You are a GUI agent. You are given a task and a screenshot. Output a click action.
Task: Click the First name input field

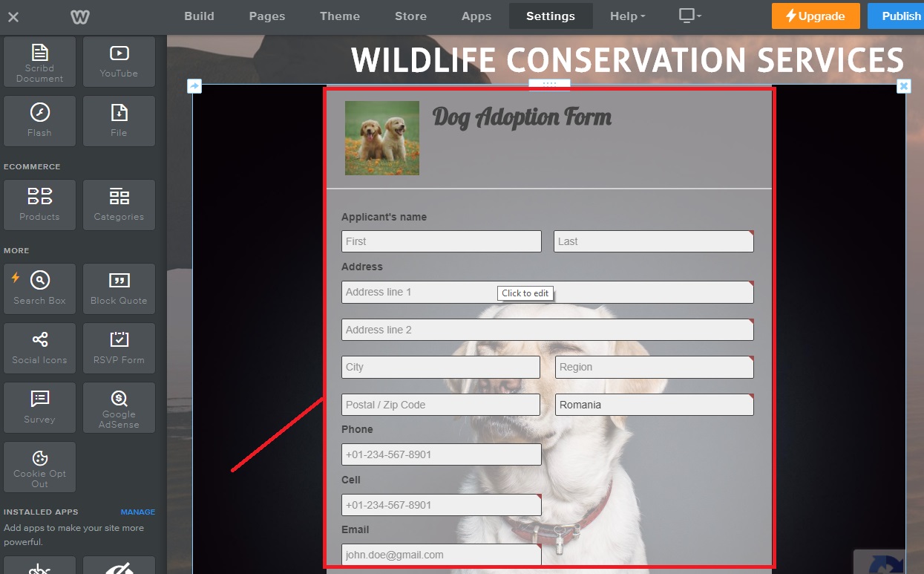click(x=441, y=241)
